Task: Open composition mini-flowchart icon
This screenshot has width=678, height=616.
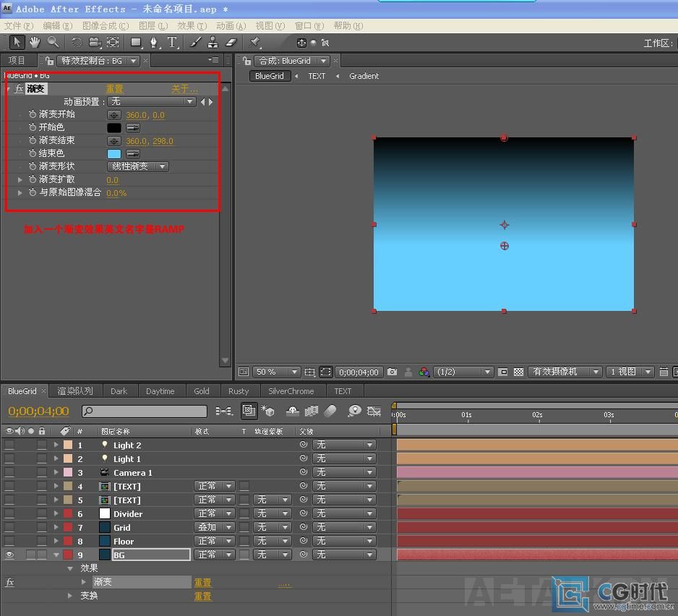Action: click(224, 411)
